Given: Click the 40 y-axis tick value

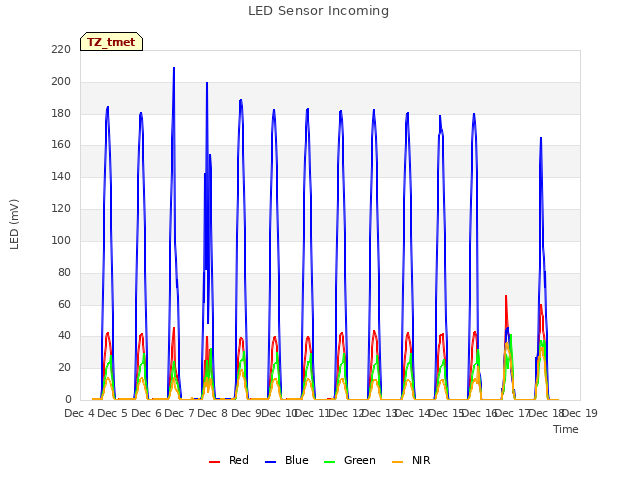Looking at the screenshot, I should click(x=64, y=336).
